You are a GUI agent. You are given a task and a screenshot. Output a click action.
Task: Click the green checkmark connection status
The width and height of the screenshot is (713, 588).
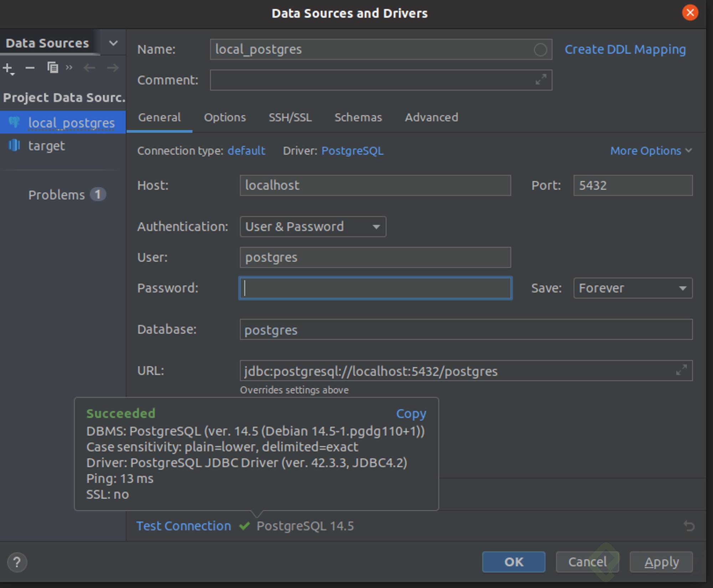click(x=244, y=526)
